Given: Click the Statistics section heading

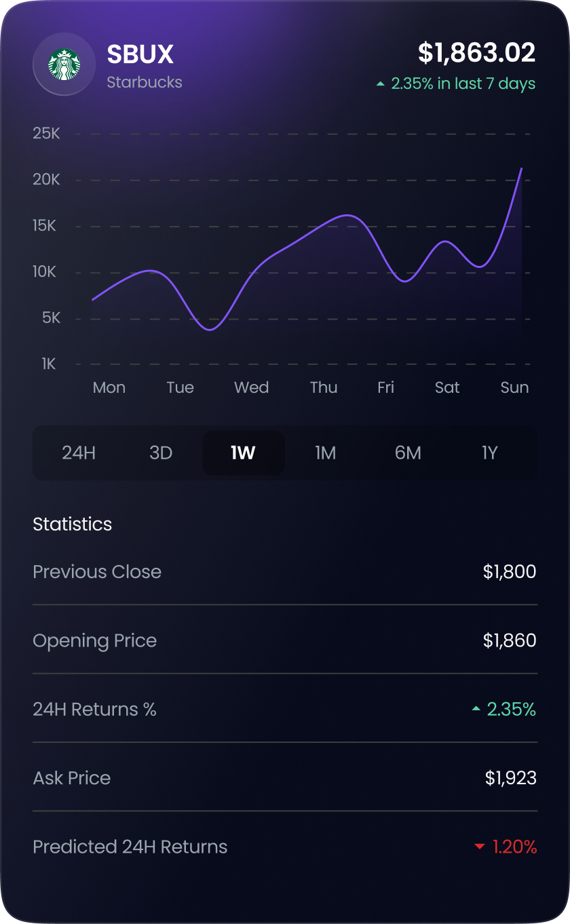Looking at the screenshot, I should [x=73, y=524].
